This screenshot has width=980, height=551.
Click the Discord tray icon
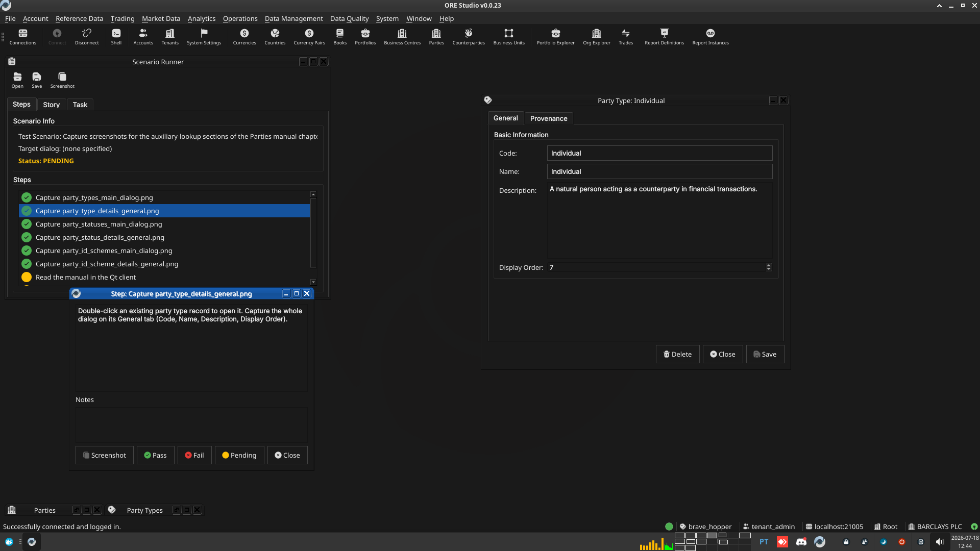[x=801, y=542]
